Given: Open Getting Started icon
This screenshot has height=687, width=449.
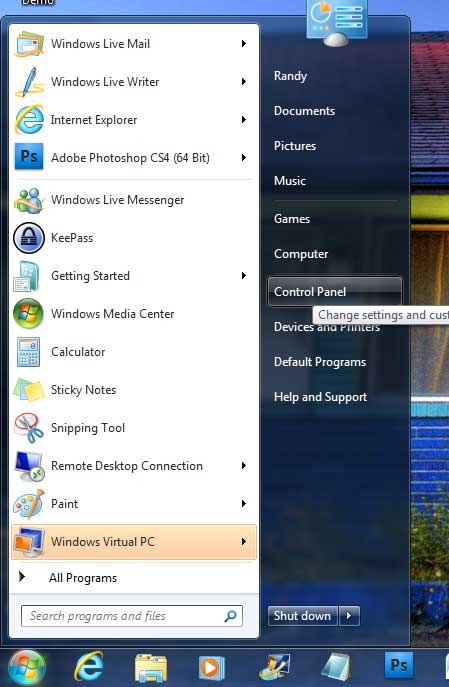Looking at the screenshot, I should click(27, 276).
